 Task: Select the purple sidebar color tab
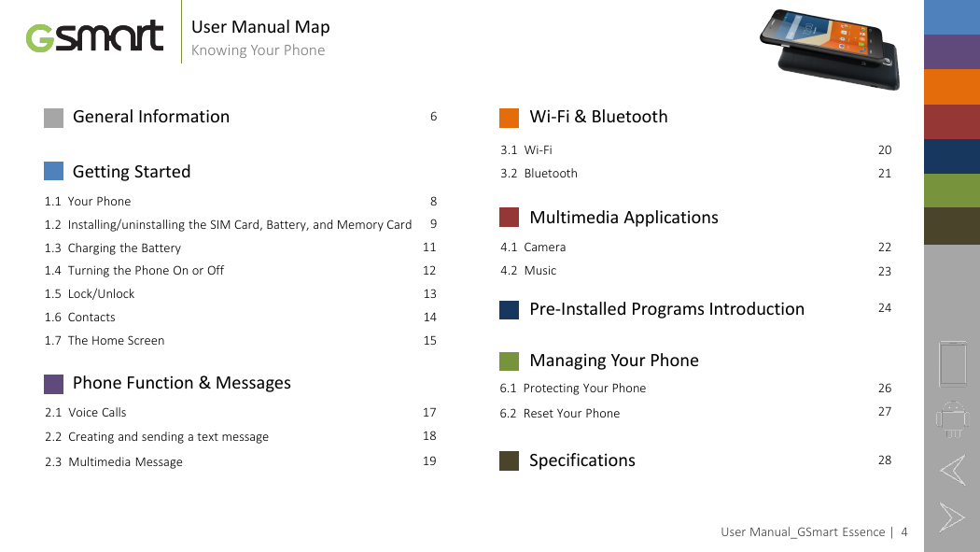[x=952, y=52]
